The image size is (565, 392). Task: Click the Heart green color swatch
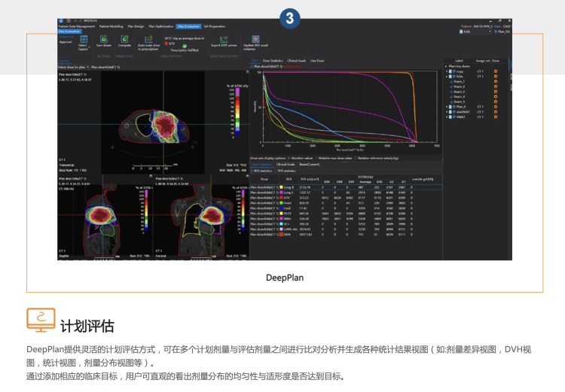point(282,202)
